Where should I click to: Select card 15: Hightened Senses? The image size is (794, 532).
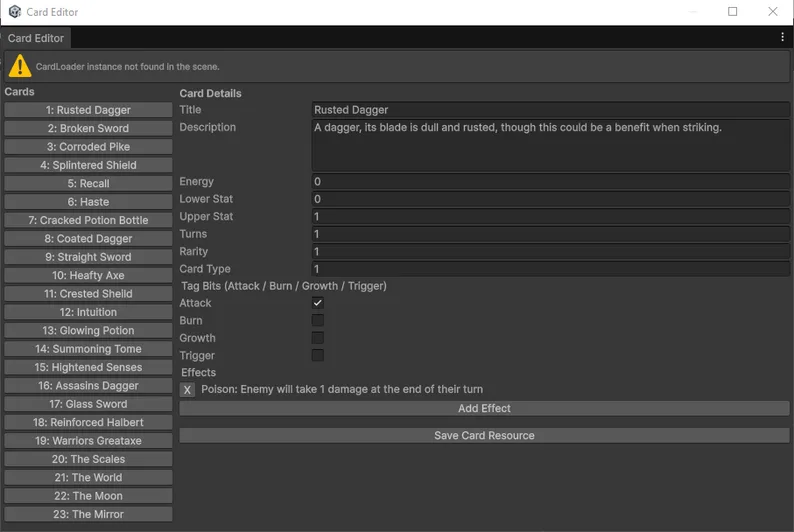[88, 367]
